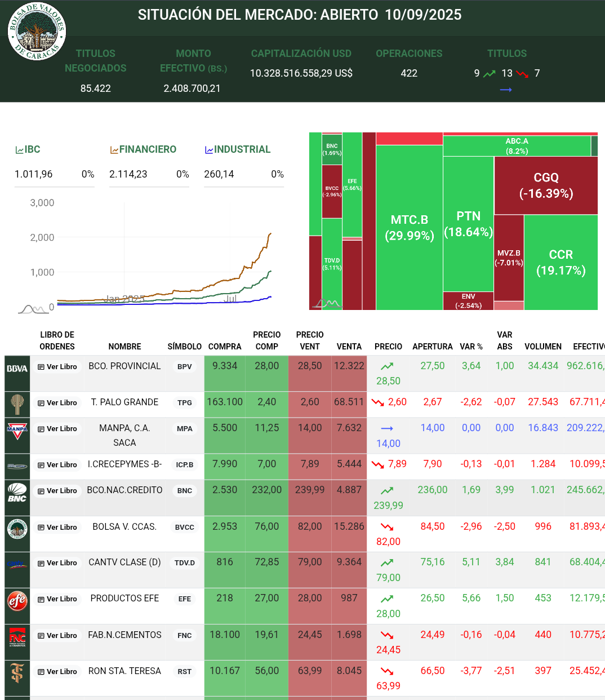Image resolution: width=605 pixels, height=700 pixels.
Task: Sort table by VAR % column header
Action: [471, 347]
